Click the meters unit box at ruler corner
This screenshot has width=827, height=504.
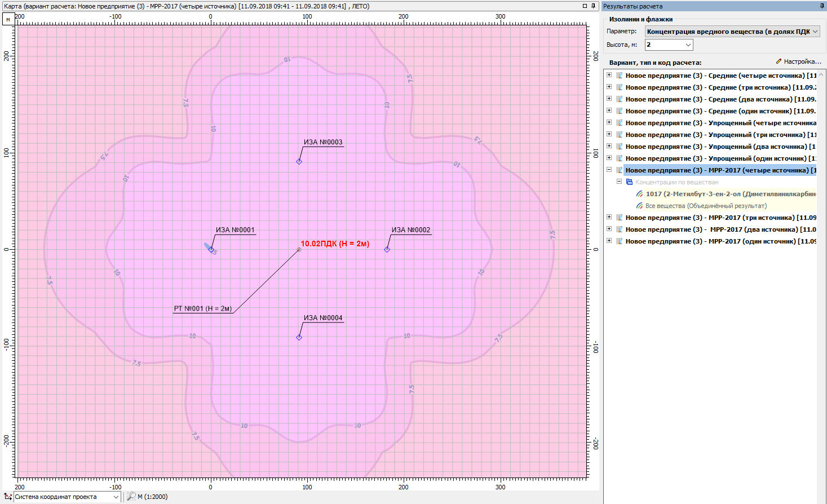[x=8, y=19]
